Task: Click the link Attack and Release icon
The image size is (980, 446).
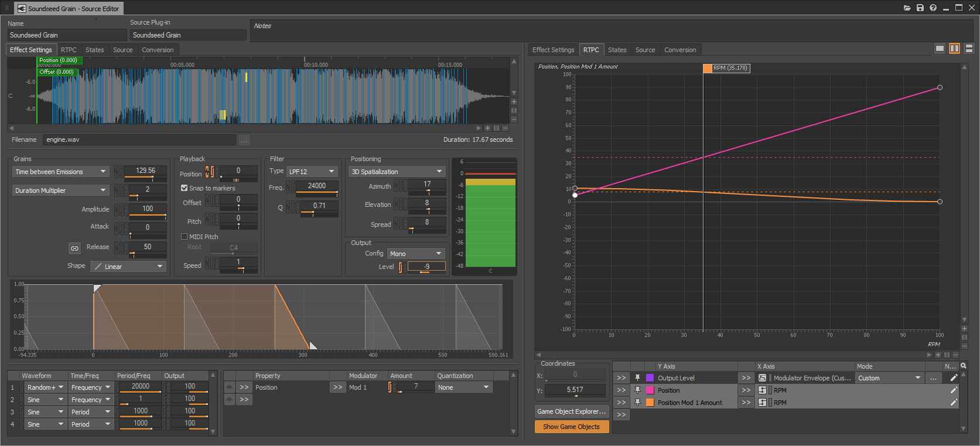Action: point(74,248)
